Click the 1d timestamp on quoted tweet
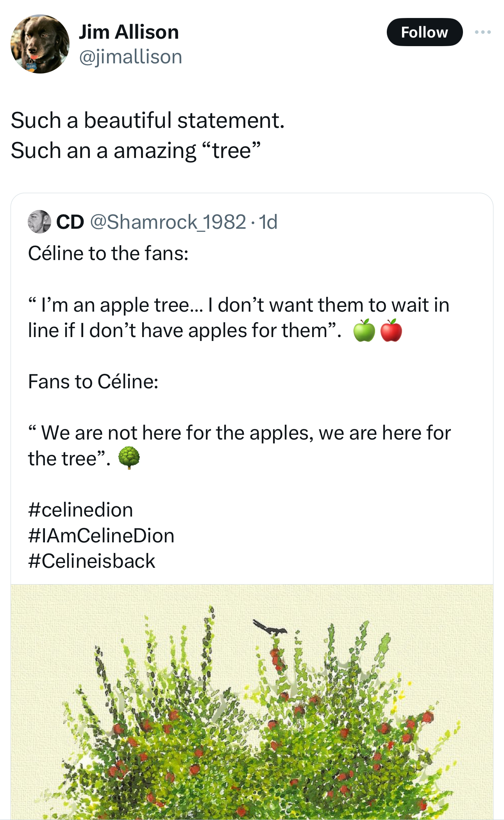Viewport: 504px width, 820px height. pyautogui.click(x=268, y=222)
